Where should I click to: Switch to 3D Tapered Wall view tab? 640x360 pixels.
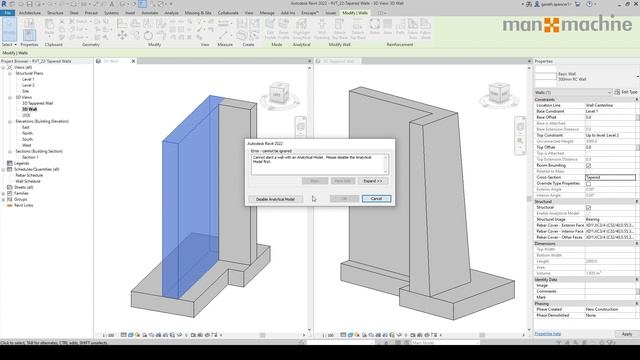338,61
